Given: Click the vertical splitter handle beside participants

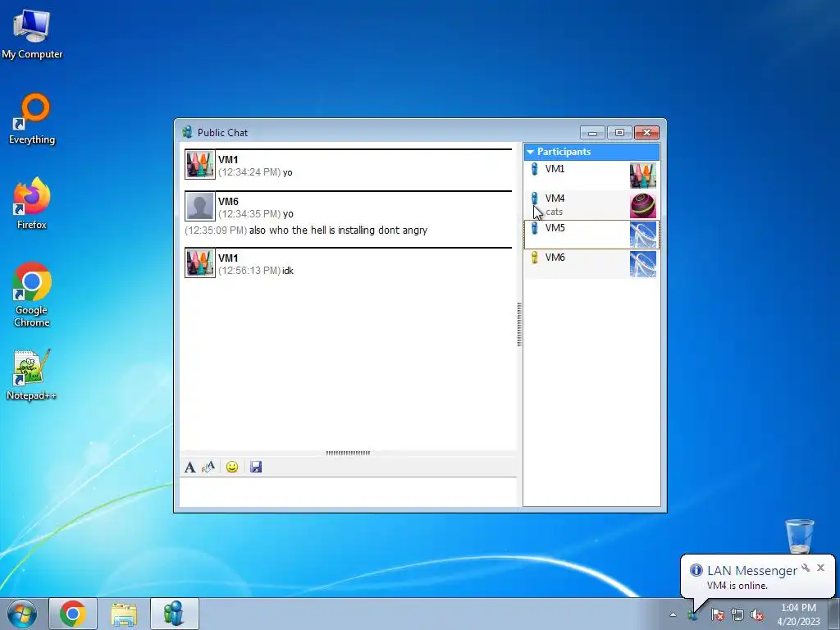Looking at the screenshot, I should pos(519,324).
